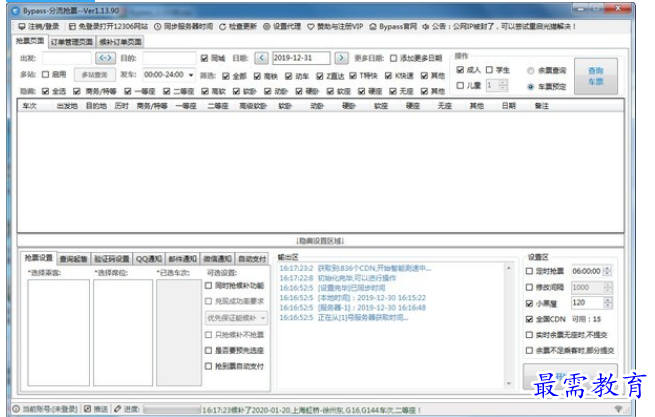Open 查询起售 settings tab
655x417 pixels.
point(74,259)
